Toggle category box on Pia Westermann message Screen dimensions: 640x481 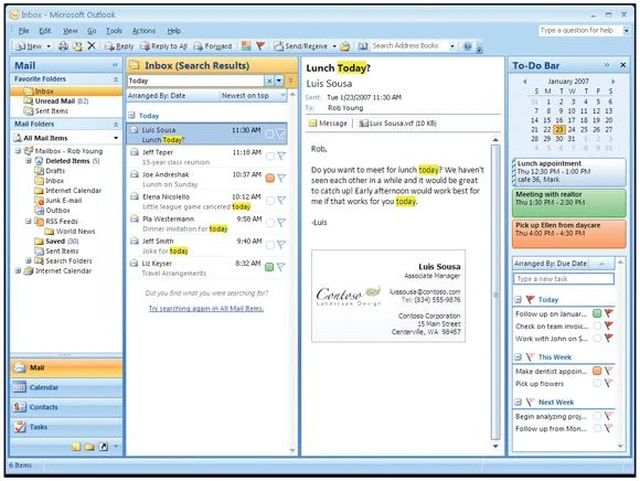coord(270,223)
